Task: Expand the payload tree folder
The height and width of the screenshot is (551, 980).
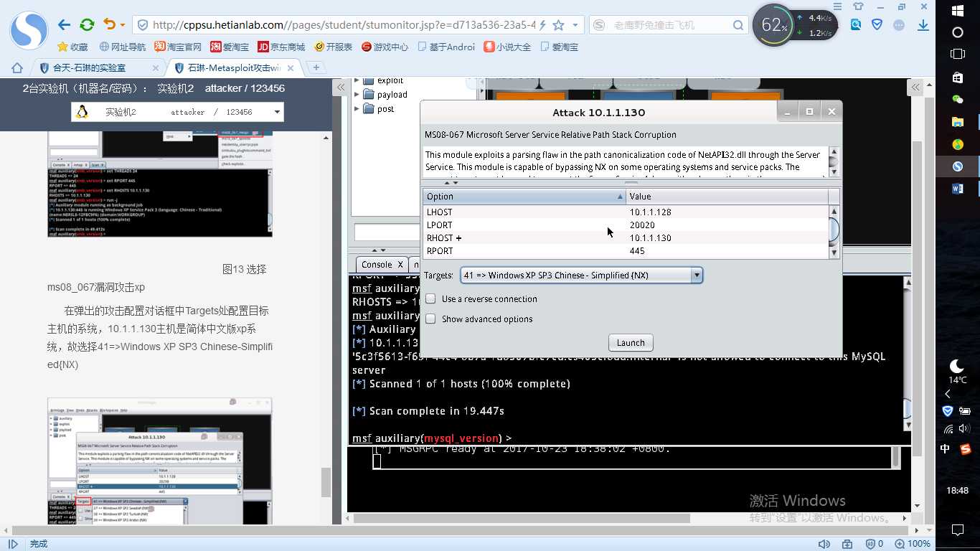Action: (357, 94)
